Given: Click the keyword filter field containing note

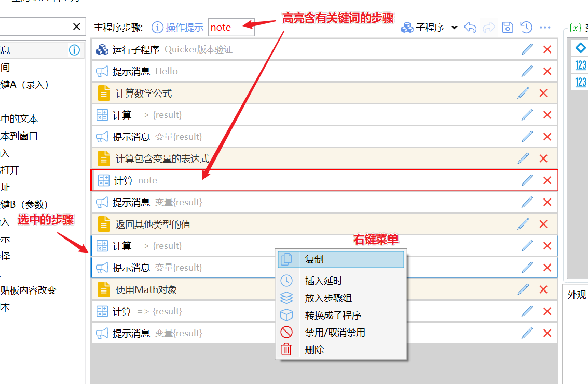Looking at the screenshot, I should pos(231,28).
